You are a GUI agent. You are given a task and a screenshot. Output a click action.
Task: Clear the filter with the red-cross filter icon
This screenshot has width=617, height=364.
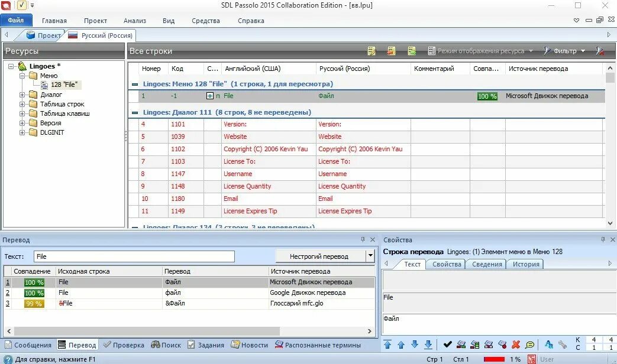click(600, 51)
